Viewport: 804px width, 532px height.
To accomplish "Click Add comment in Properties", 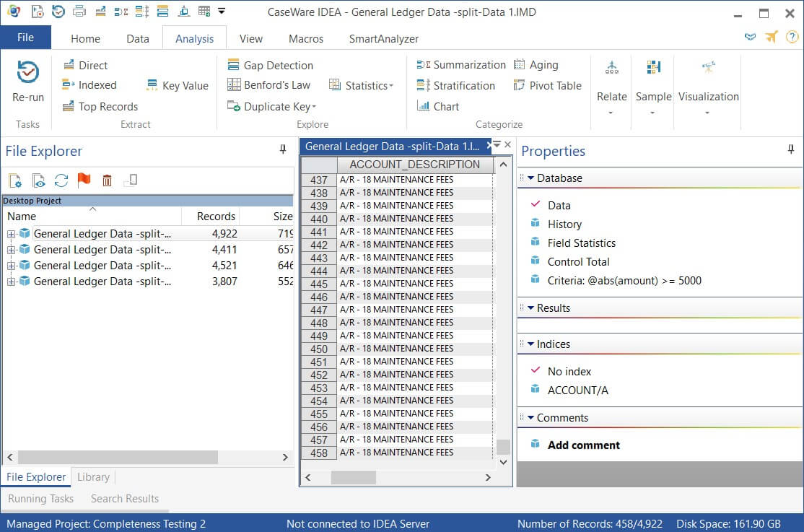I will (x=583, y=445).
